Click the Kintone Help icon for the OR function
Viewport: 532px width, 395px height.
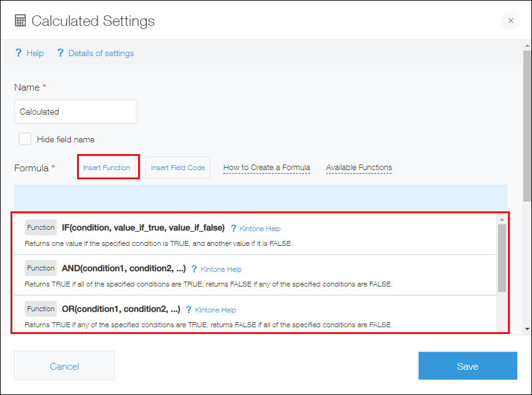tap(189, 309)
